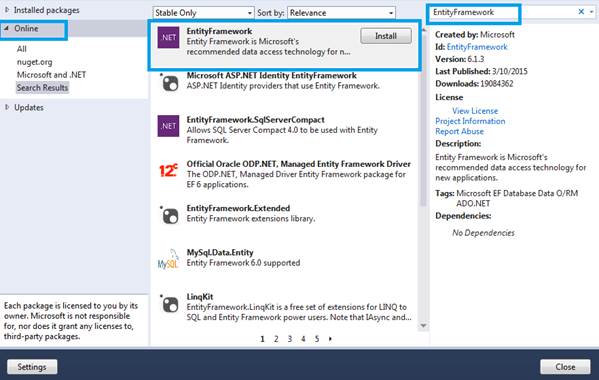Select the LinqKit package title

200,297
